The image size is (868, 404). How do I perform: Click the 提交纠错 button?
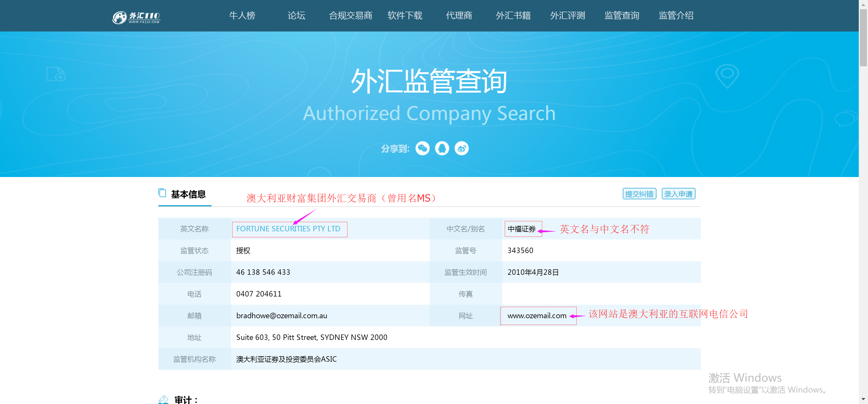point(639,194)
